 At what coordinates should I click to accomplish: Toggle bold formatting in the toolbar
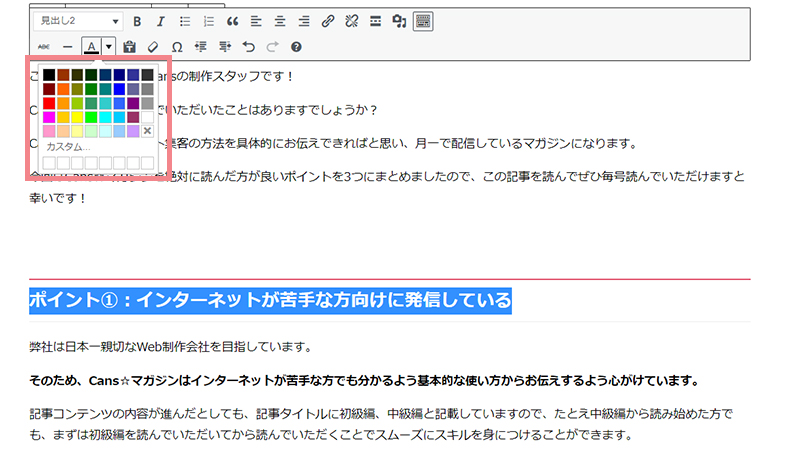(136, 21)
